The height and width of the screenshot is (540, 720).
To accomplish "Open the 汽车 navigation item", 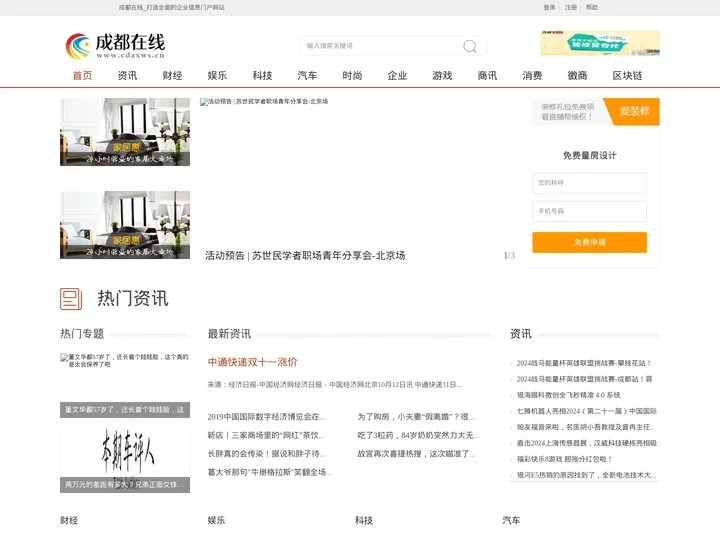I will tap(307, 76).
